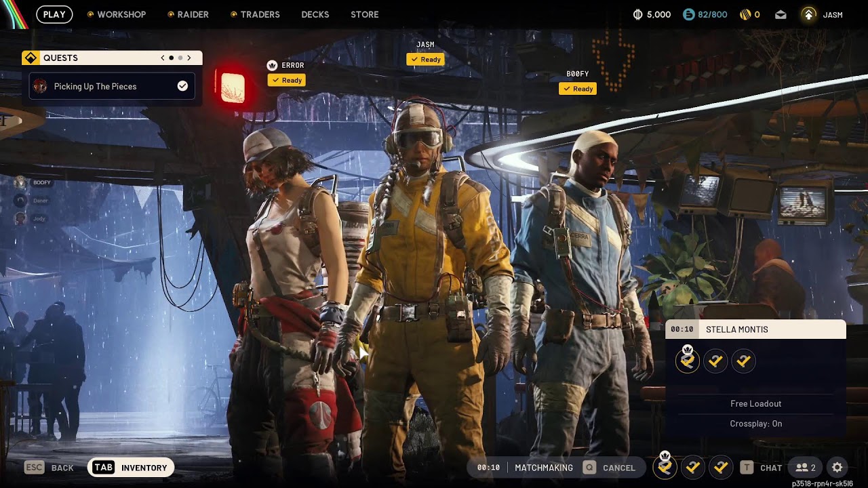This screenshot has width=868, height=488.
Task: Click the MATCHMAKING status label
Action: pos(544,468)
